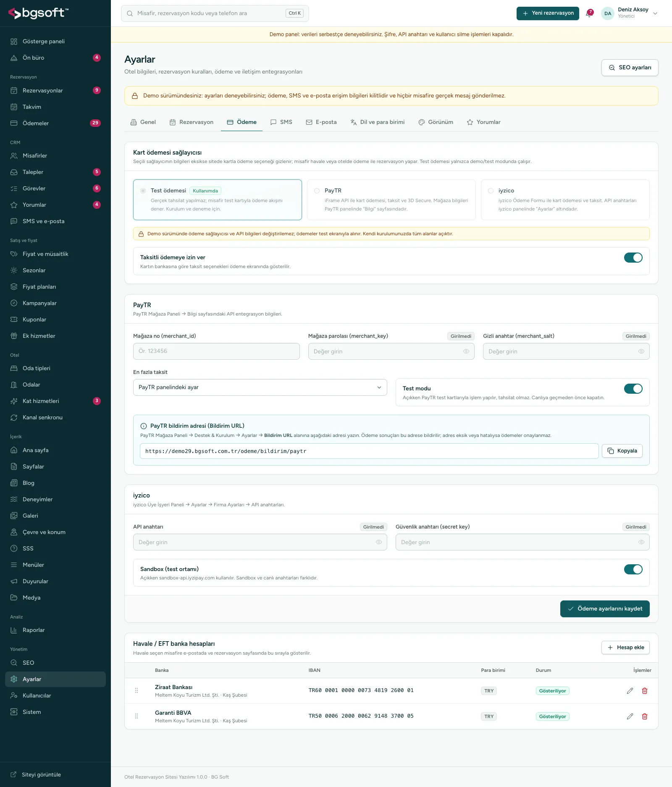Click the bgsoft logo
This screenshot has height=787, width=672.
[x=38, y=13]
